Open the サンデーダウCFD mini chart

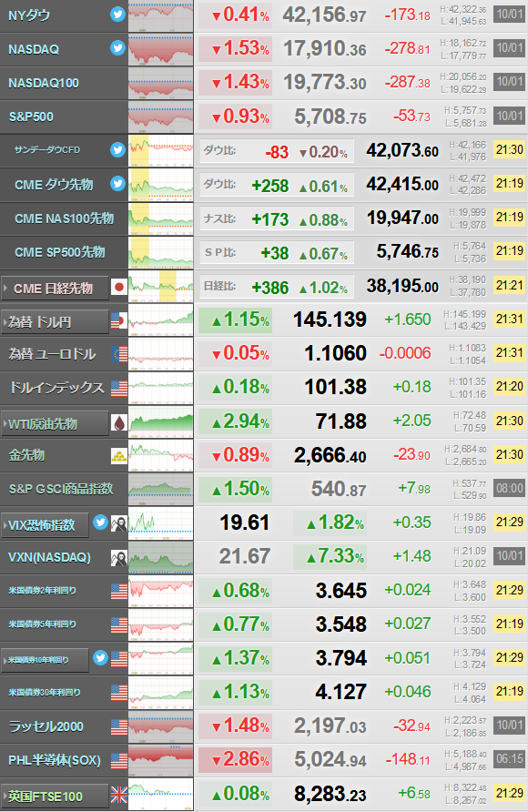[x=160, y=151]
